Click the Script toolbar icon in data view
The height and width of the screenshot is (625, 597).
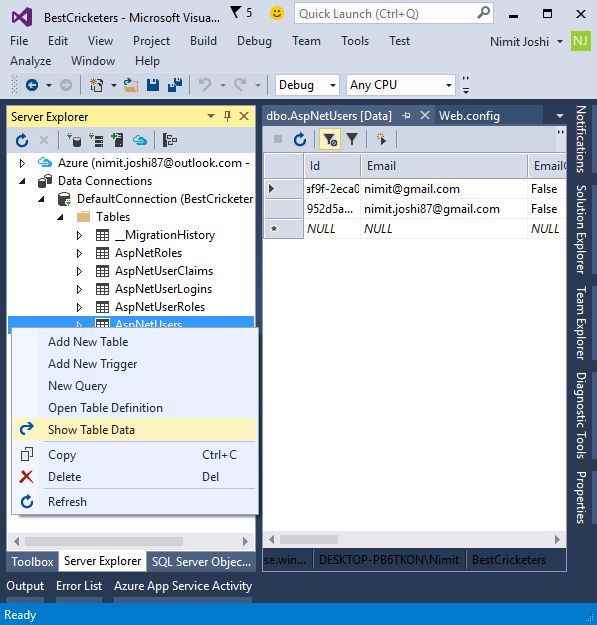381,140
